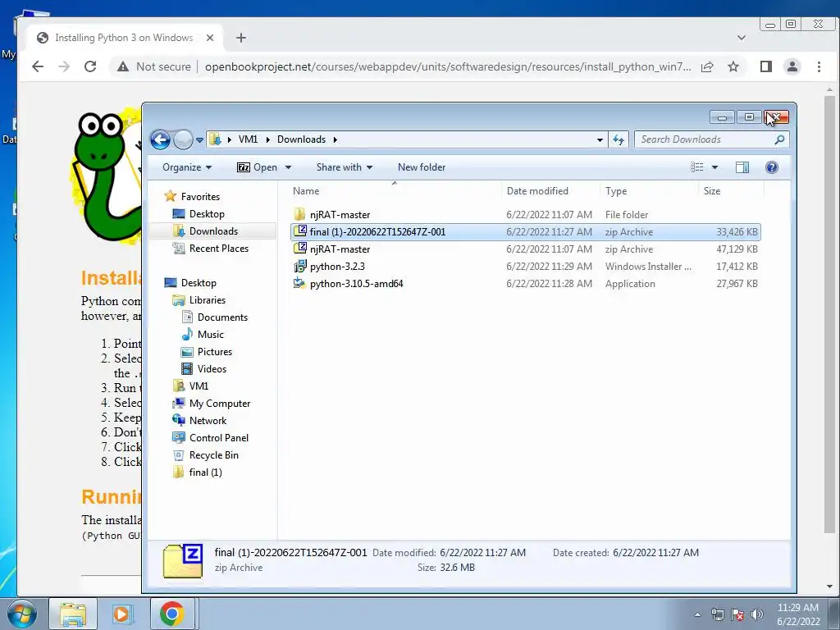840x630 pixels.
Task: Open the recent locations dropdown arrow
Action: click(x=200, y=140)
